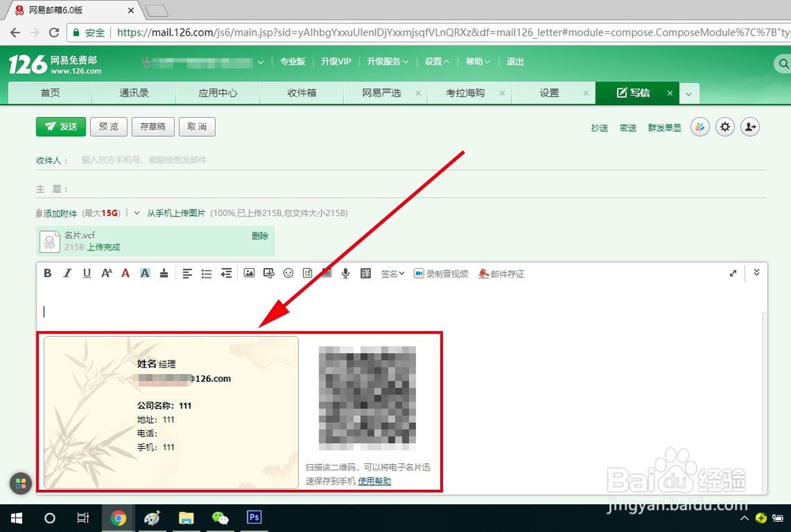
Task: Click 退出 to log out
Action: click(x=515, y=62)
